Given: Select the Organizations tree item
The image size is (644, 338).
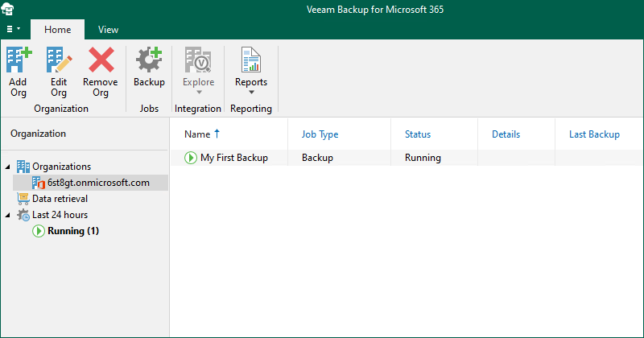Looking at the screenshot, I should tap(62, 167).
